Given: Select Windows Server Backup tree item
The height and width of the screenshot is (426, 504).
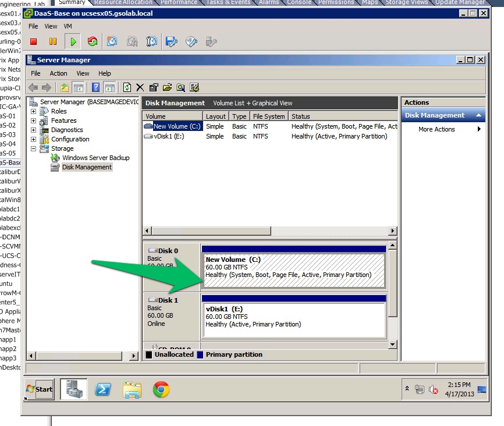Looking at the screenshot, I should (x=96, y=158).
